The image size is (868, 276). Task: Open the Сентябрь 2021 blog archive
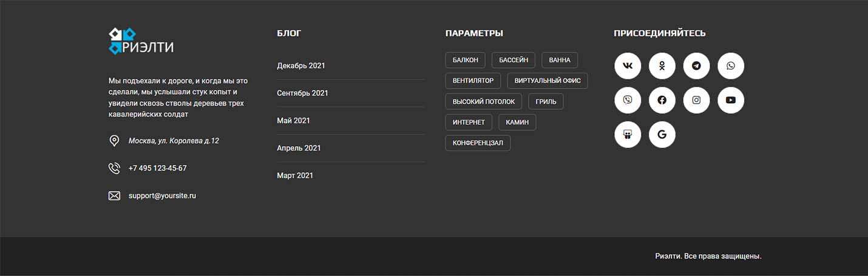click(x=302, y=93)
